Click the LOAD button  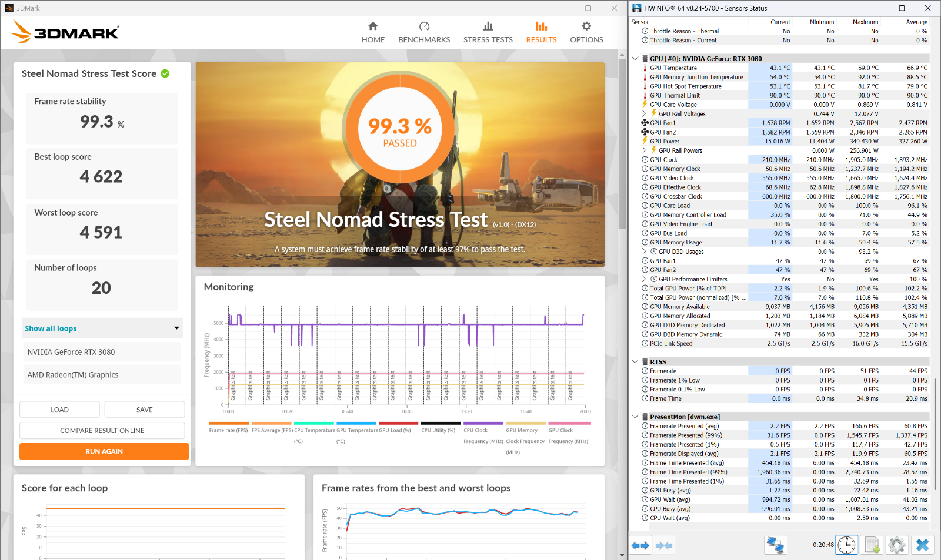pos(59,410)
